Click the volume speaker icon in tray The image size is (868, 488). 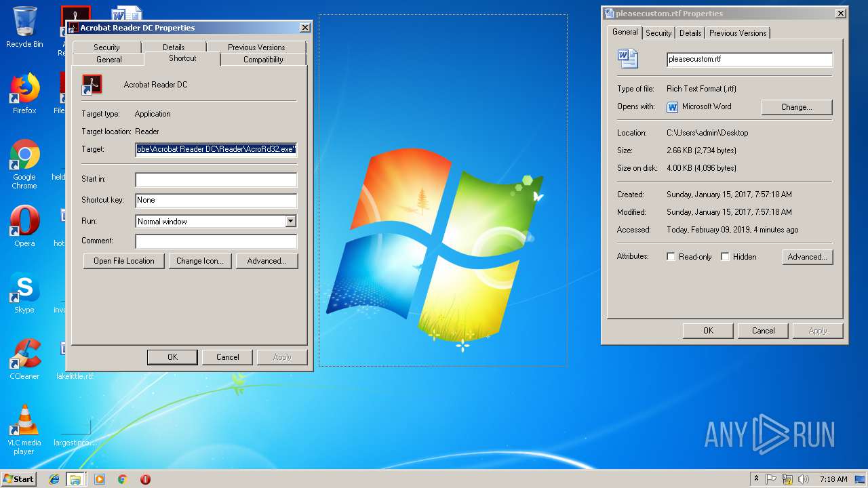[x=804, y=479]
